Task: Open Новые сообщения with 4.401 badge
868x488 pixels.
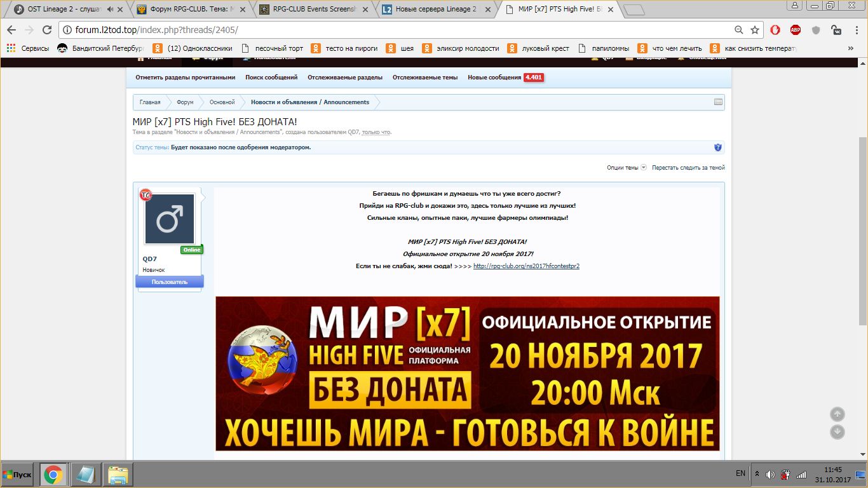Action: pyautogui.click(x=506, y=78)
